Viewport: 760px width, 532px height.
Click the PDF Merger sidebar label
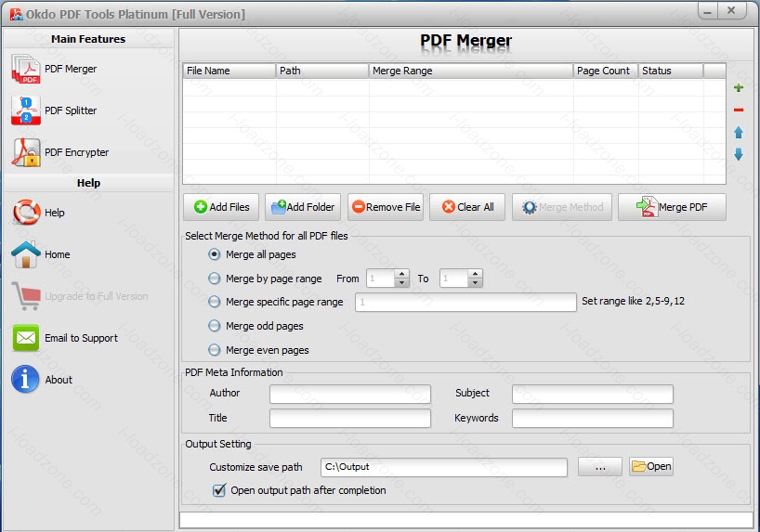[71, 69]
